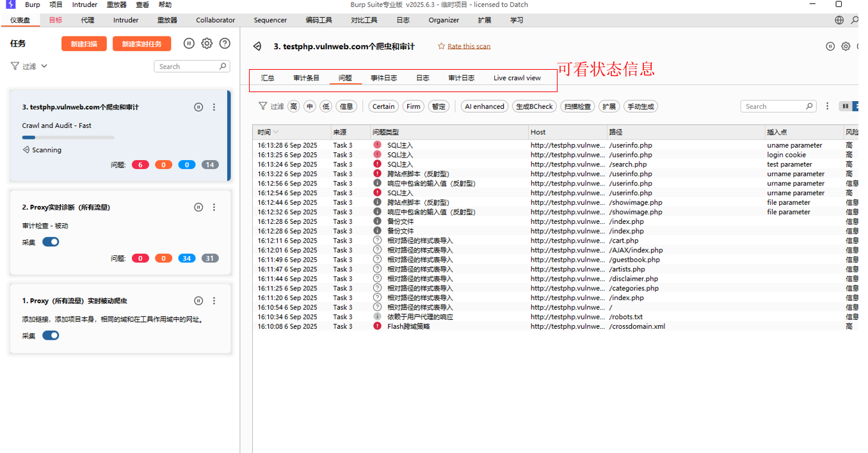Switch to the Sequencer tab
Viewport: 868px width, 453px height.
pyautogui.click(x=270, y=20)
